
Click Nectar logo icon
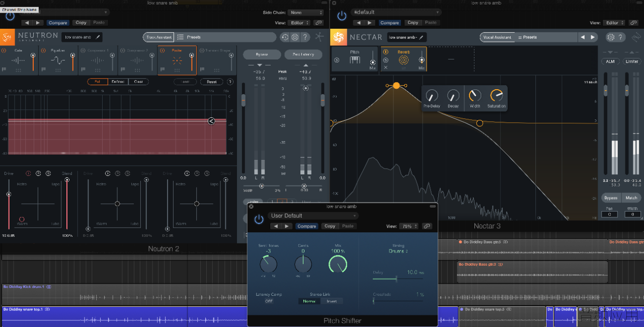point(338,37)
